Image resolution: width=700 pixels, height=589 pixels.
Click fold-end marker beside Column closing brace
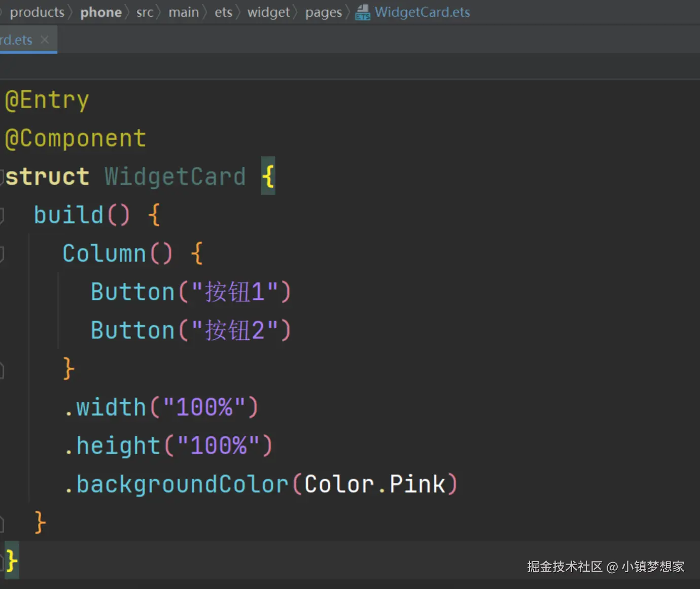[2, 370]
